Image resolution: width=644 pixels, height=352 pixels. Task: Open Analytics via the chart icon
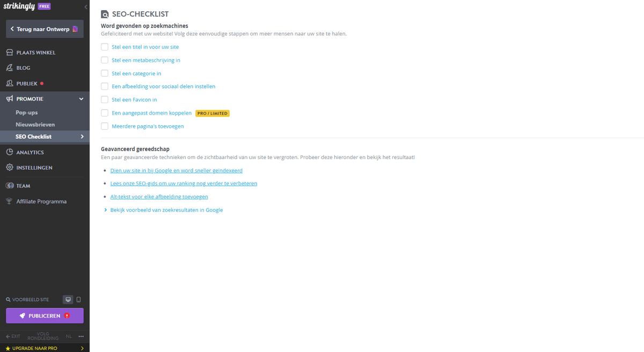[x=10, y=152]
